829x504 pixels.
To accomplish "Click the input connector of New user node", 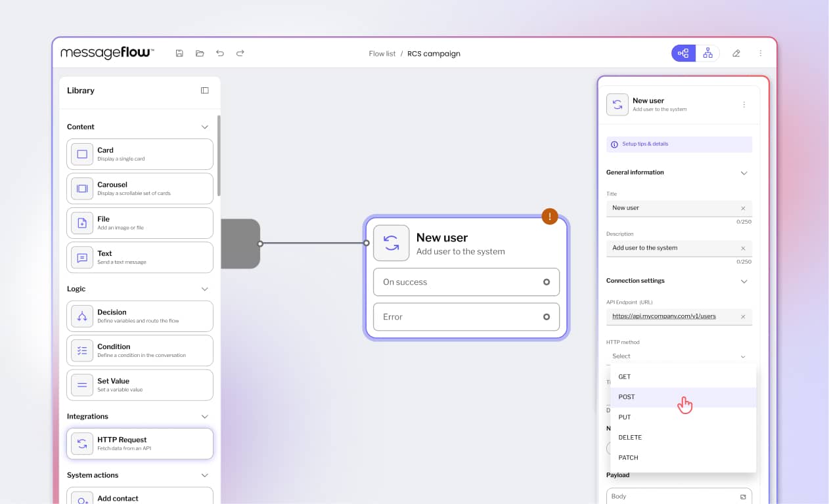I will (367, 243).
